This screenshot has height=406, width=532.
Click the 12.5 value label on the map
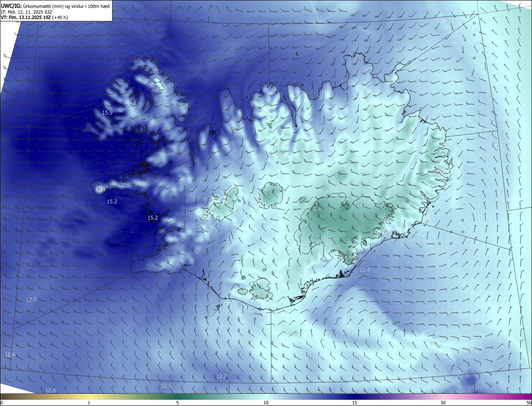click(x=166, y=386)
